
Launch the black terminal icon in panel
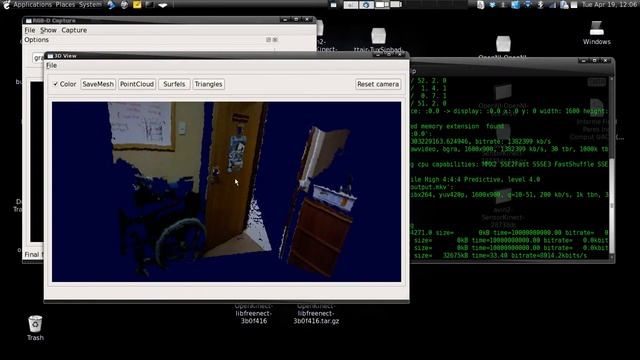(x=150, y=5)
